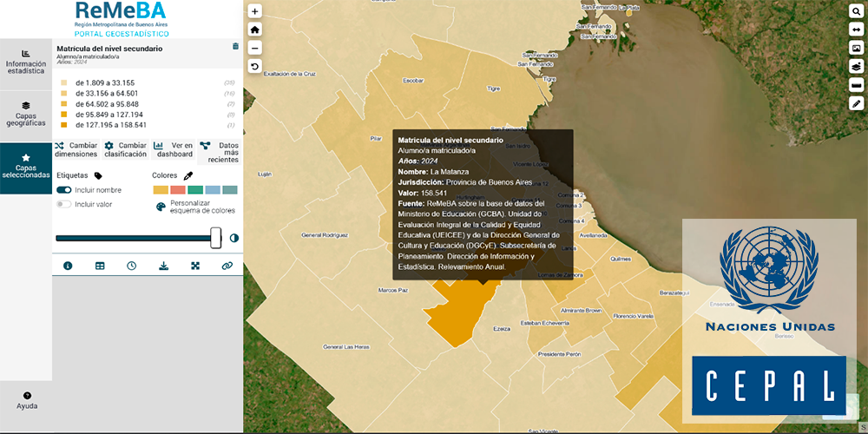
Task: Download layer data with download icon
Action: pos(163,266)
